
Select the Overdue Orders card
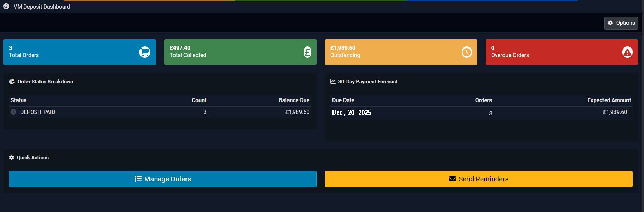tap(562, 52)
